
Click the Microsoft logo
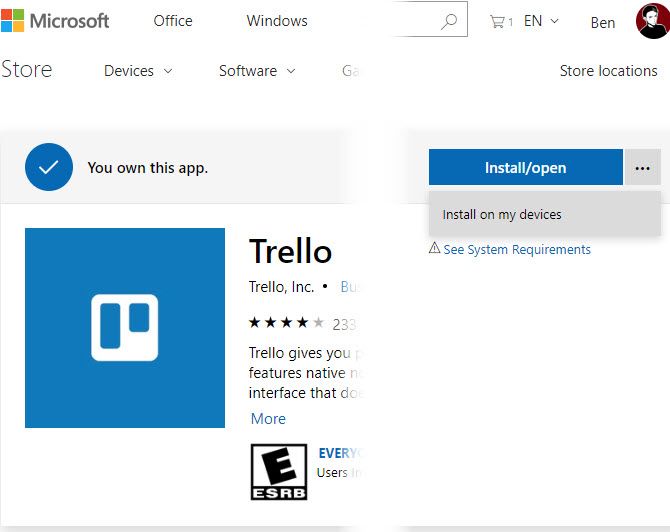[x=55, y=21]
